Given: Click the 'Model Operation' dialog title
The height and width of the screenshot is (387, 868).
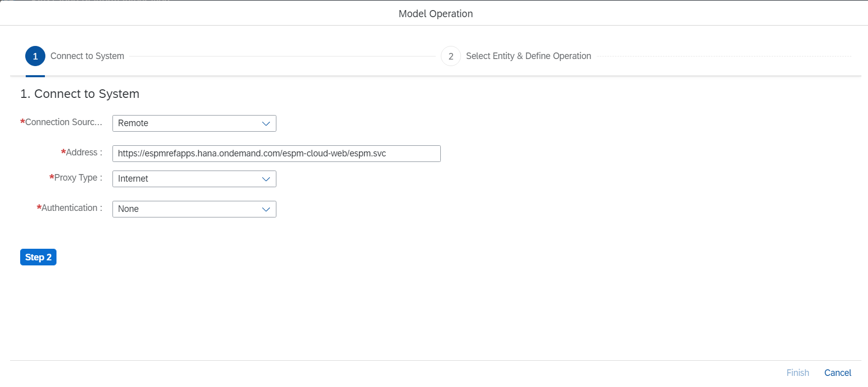Looking at the screenshot, I should point(435,14).
